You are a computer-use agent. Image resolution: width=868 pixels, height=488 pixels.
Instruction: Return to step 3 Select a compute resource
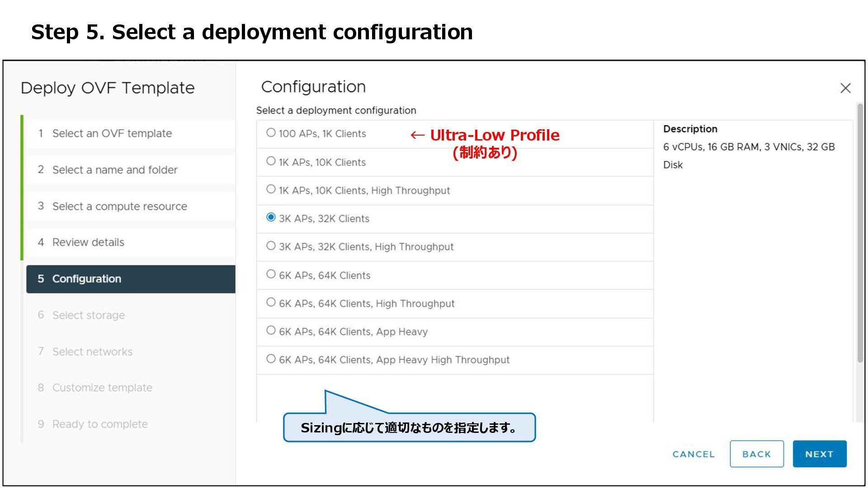coord(119,206)
